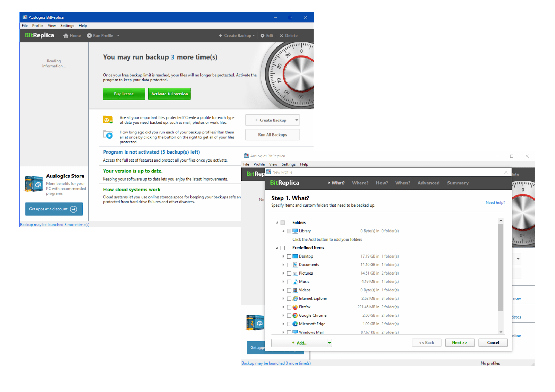Tick the Desktop checkbox
This screenshot has height=392, width=555.
[x=289, y=256]
